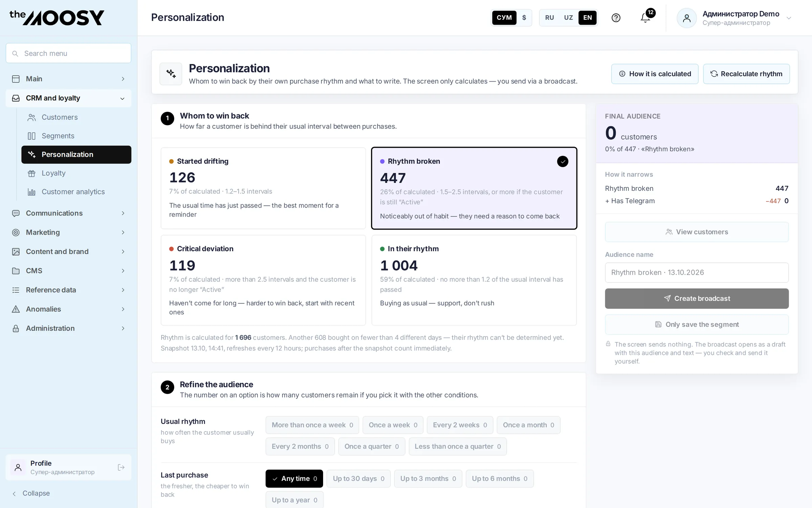Open the administrator account dropdown chevron

tap(789, 18)
